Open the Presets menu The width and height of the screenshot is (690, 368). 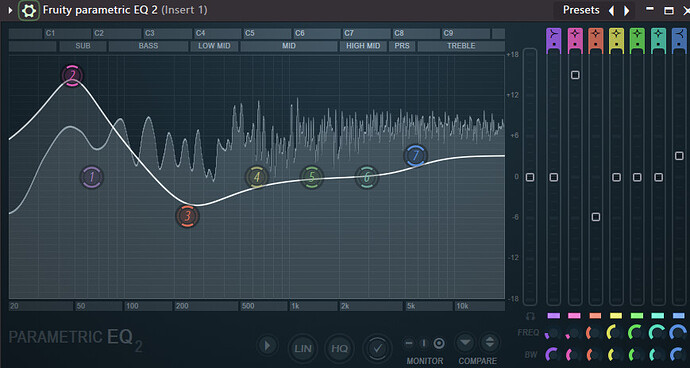click(581, 10)
